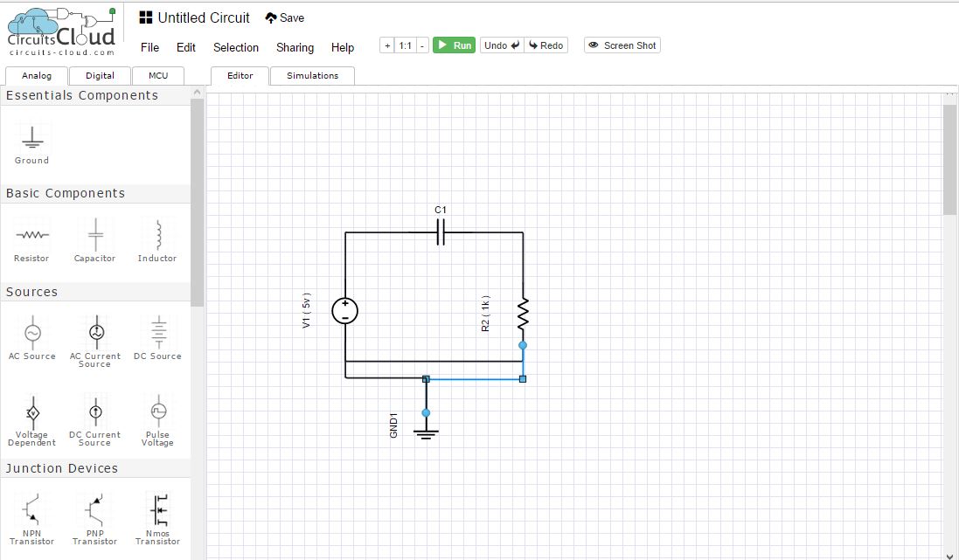Switch to the Digital components tab
The width and height of the screenshot is (959, 560).
pyautogui.click(x=99, y=76)
